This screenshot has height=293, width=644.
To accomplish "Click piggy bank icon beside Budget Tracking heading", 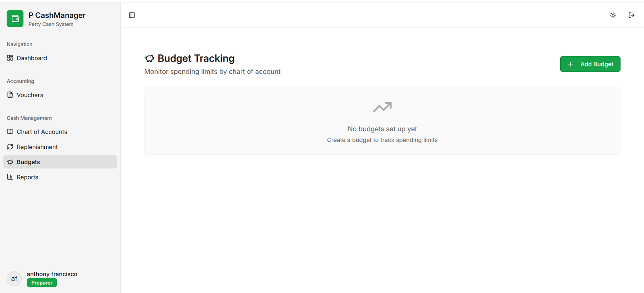I will (149, 59).
